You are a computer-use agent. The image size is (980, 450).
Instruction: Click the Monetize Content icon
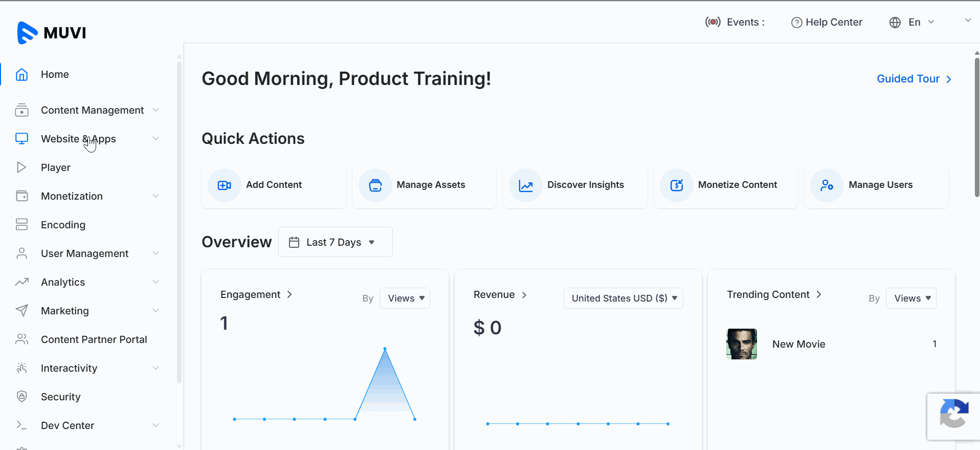coord(676,185)
